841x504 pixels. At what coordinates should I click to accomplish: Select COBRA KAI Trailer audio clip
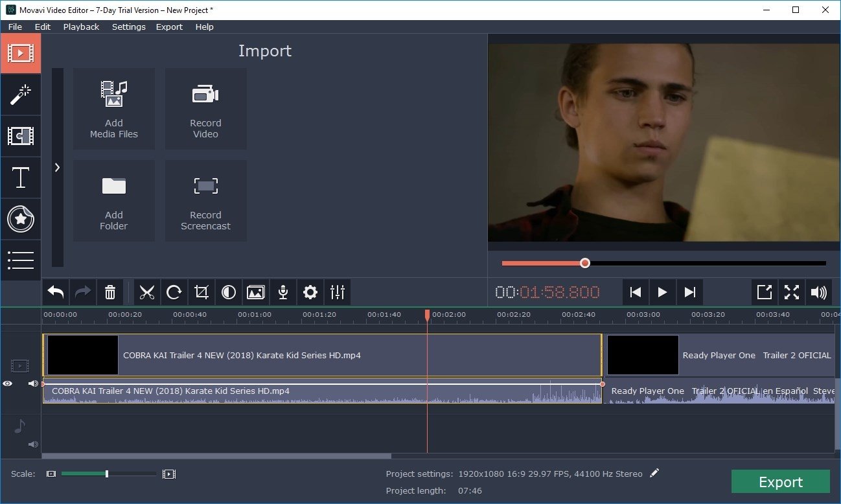(323, 391)
